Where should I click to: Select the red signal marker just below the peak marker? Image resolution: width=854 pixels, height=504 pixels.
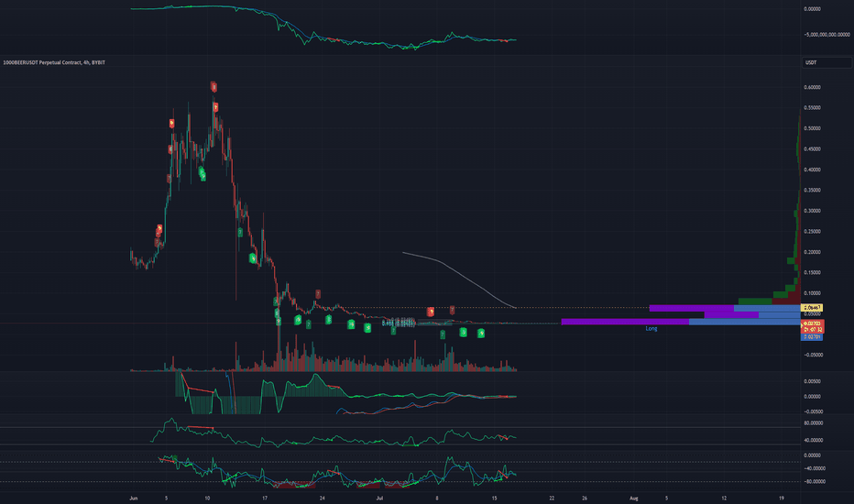pyautogui.click(x=215, y=107)
